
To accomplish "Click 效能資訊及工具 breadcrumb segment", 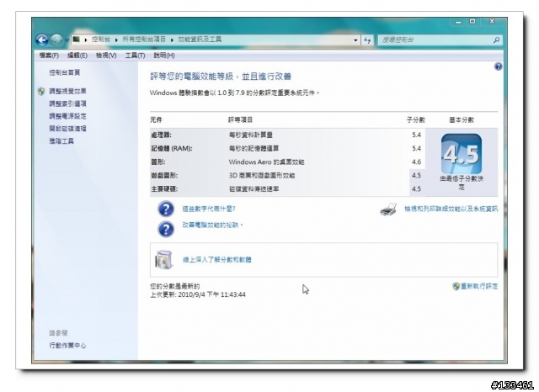I will [200, 40].
